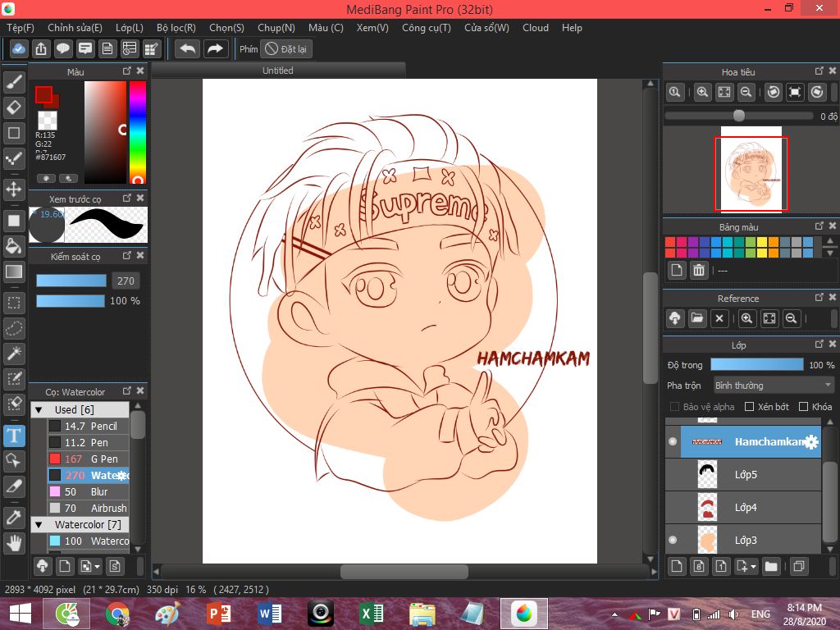This screenshot has width=840, height=630.
Task: Show the Lớp5 layer
Action: 673,474
